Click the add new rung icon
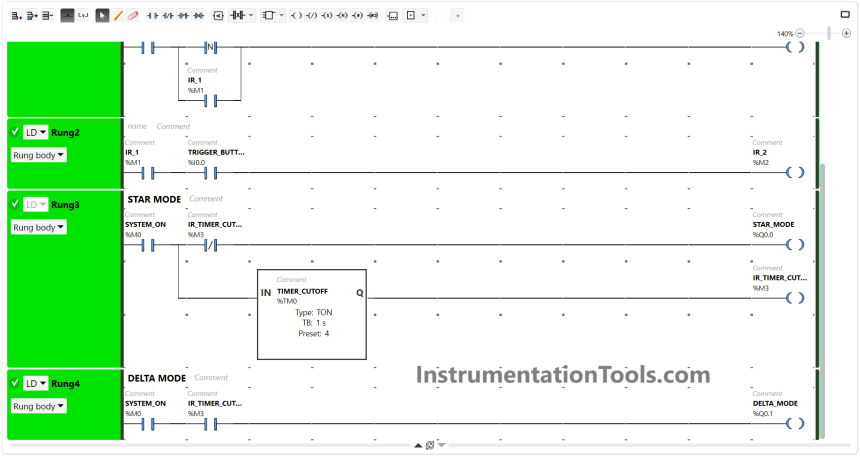 (x=16, y=15)
